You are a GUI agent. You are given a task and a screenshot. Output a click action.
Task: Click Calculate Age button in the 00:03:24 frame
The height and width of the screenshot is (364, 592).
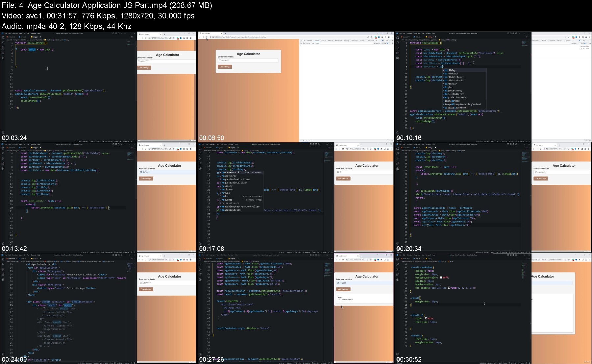(x=144, y=68)
